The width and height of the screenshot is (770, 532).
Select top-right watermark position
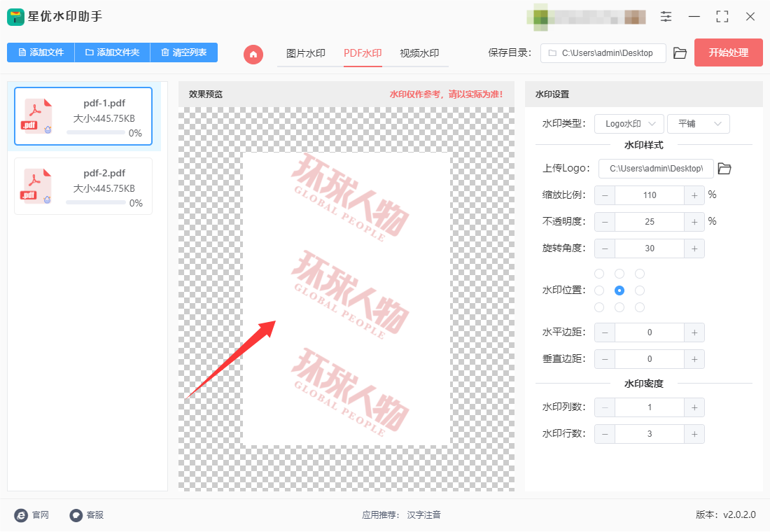coord(639,274)
